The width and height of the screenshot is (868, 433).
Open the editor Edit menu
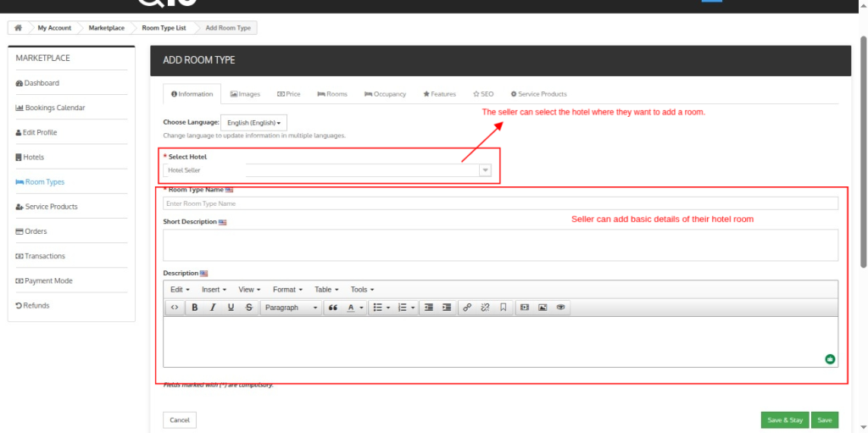click(x=180, y=290)
